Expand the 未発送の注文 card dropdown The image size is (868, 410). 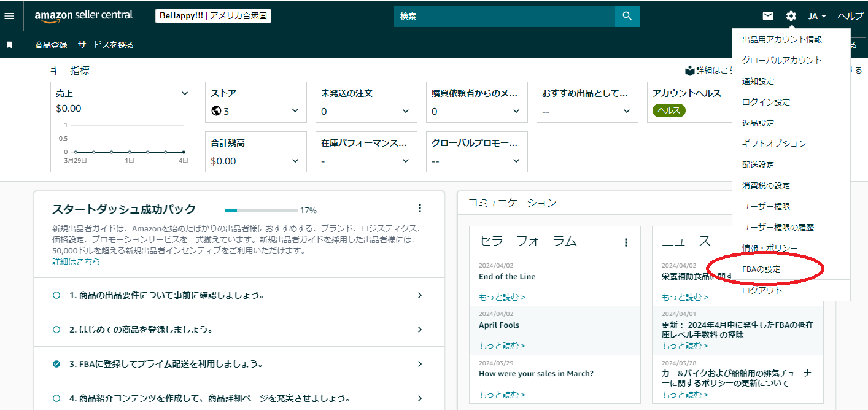[x=406, y=111]
